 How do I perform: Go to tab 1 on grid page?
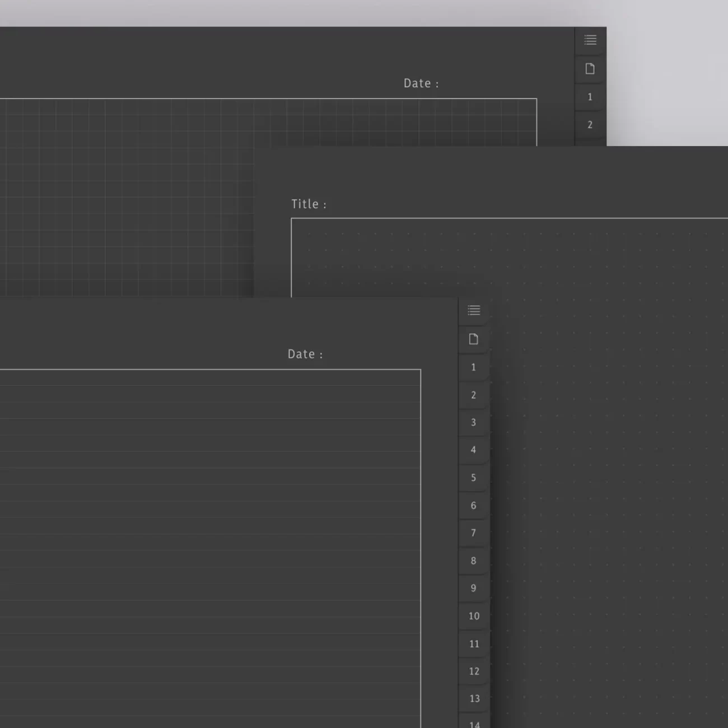590,97
